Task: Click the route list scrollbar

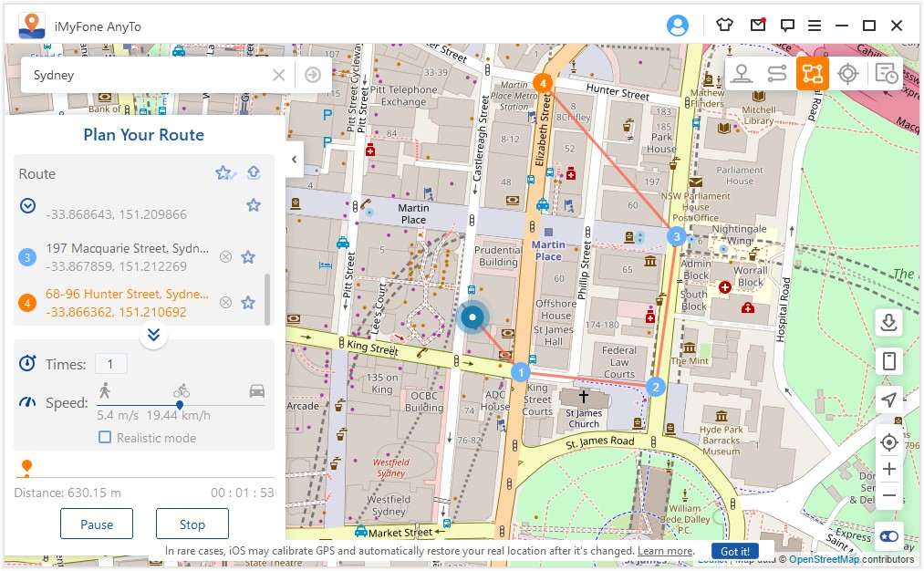Action: tap(267, 299)
